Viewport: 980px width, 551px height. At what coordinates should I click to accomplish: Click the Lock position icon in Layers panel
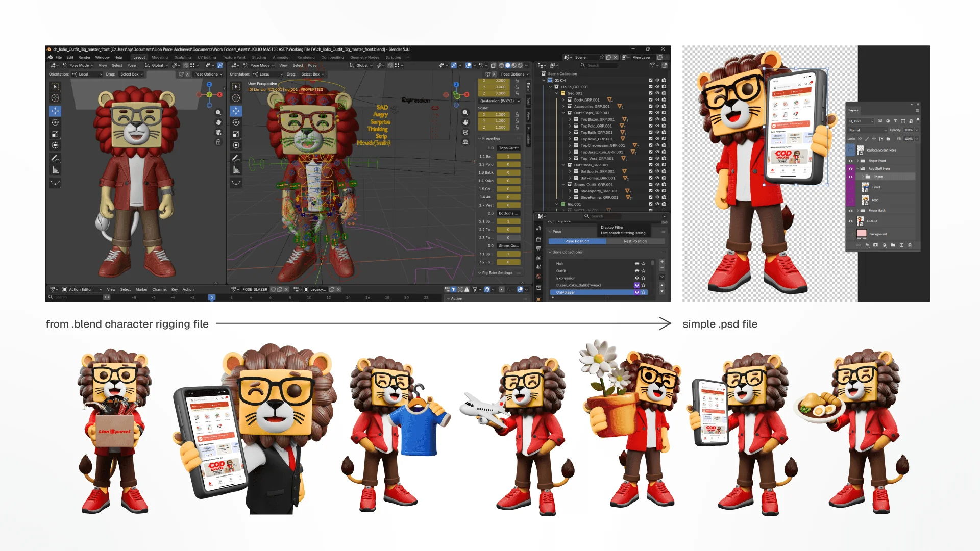pyautogui.click(x=874, y=139)
